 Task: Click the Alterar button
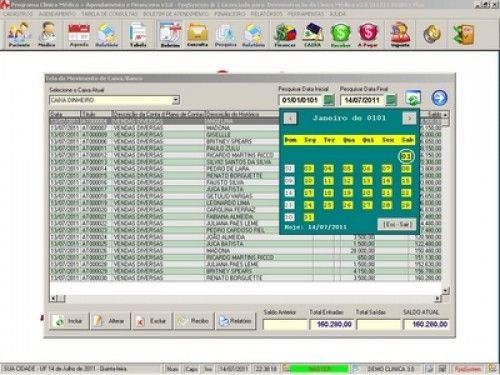pos(111,321)
